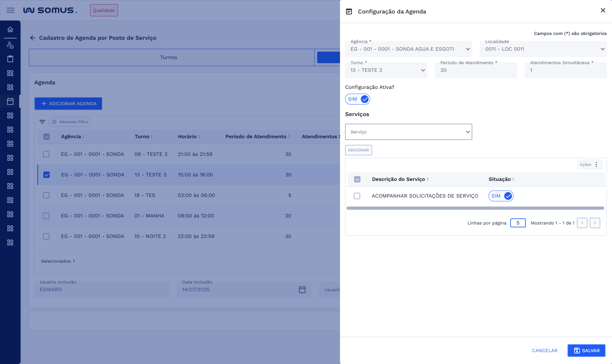Viewport: 612px width, 364px height.
Task: Open the Ações three-dot menu
Action: point(596,165)
